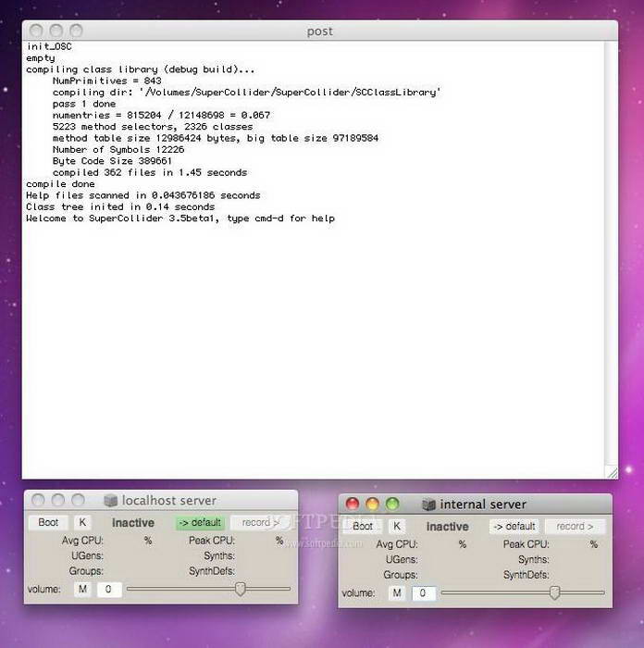Click the internal server volume slider knob

[554, 593]
